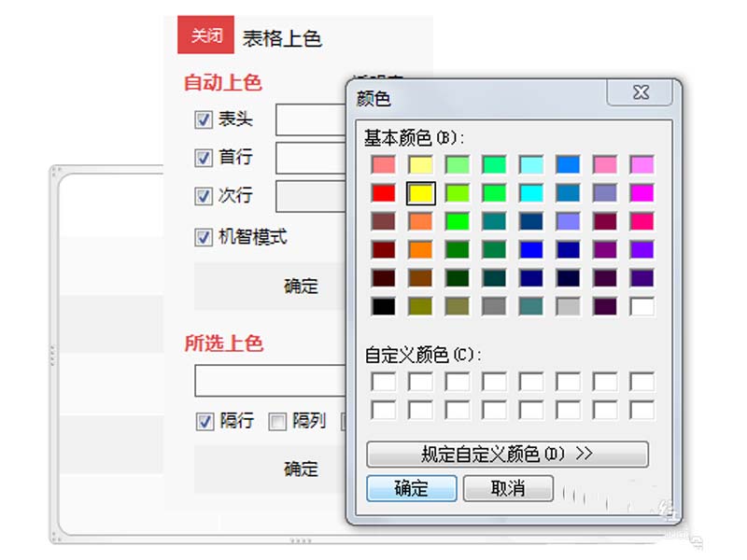Click 确定 under the 所选上色 section
This screenshot has width=747, height=560.
coord(301,469)
